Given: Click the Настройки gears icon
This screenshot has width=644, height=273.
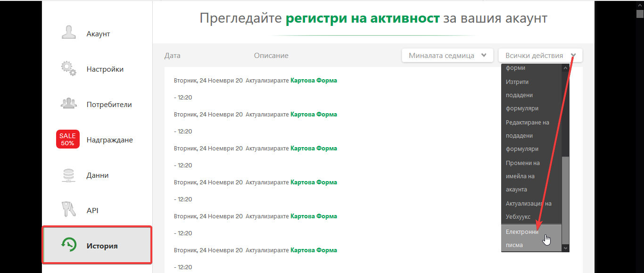Looking at the screenshot, I should (x=69, y=69).
